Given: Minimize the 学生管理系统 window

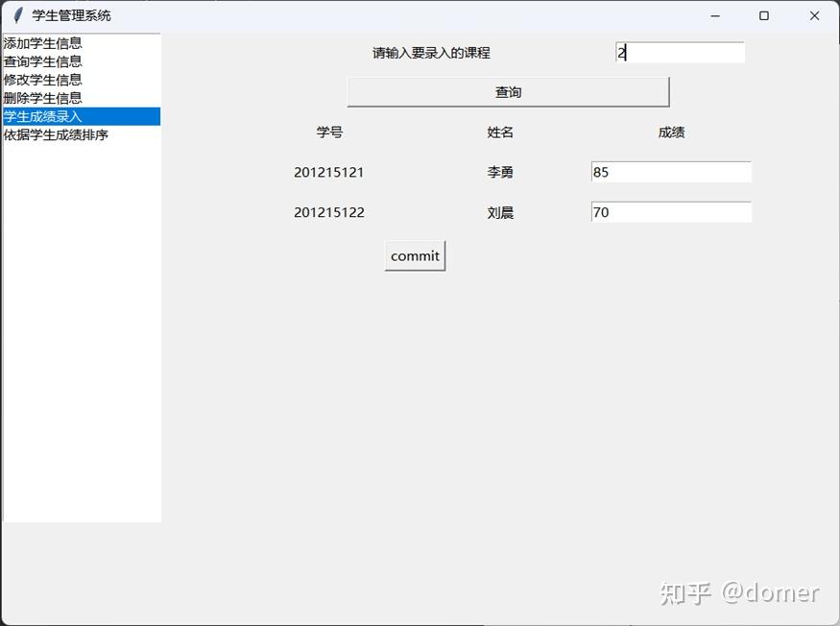Looking at the screenshot, I should (x=715, y=16).
